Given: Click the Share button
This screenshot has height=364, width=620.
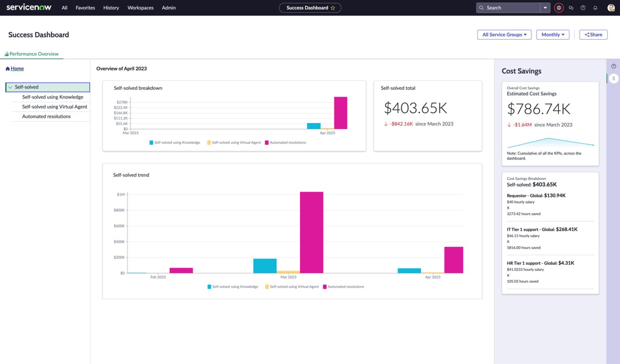Looking at the screenshot, I should [593, 34].
